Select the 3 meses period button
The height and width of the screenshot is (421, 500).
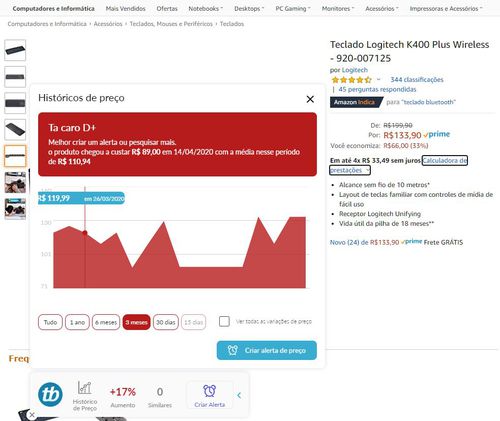coord(136,322)
